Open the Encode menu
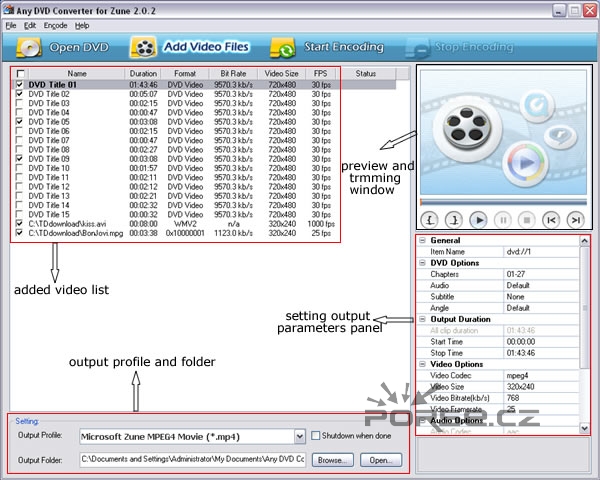The width and height of the screenshot is (600, 480). pyautogui.click(x=55, y=26)
